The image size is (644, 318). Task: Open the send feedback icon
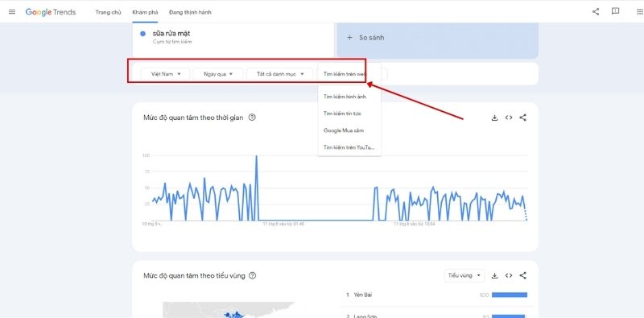pyautogui.click(x=615, y=11)
